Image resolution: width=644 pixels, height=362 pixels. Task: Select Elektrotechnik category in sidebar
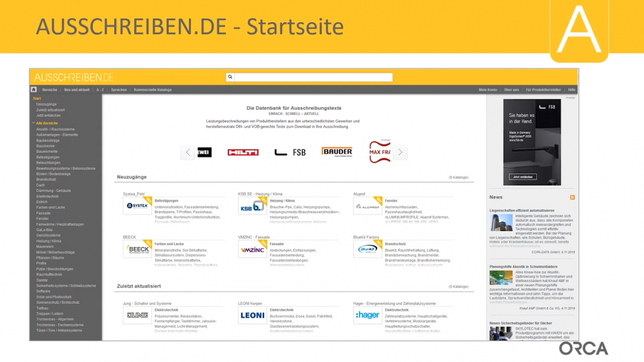click(x=47, y=196)
